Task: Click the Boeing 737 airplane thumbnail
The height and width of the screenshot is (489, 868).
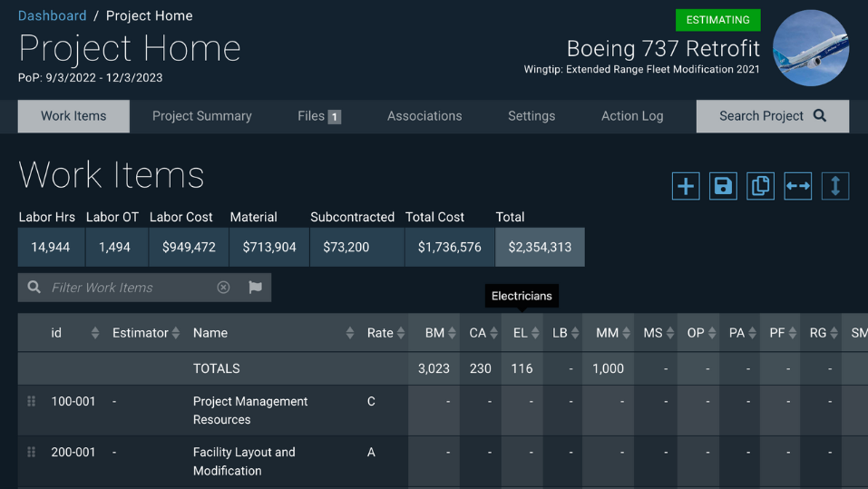Action: pos(811,47)
